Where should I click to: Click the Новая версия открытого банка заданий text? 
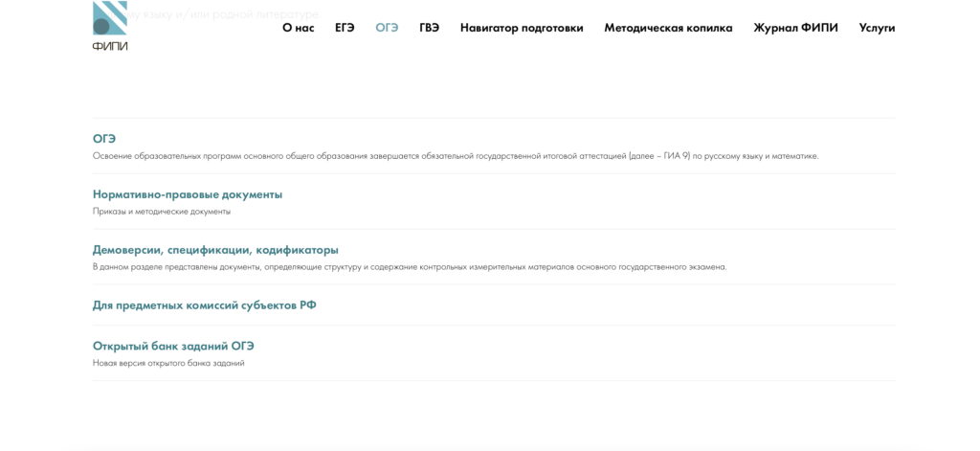coord(168,363)
